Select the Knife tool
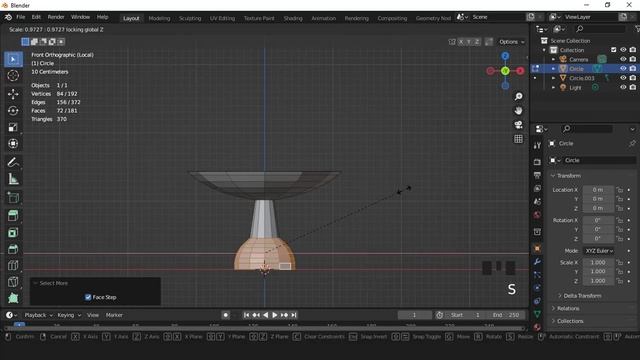This screenshot has width=640, height=360. (13, 282)
